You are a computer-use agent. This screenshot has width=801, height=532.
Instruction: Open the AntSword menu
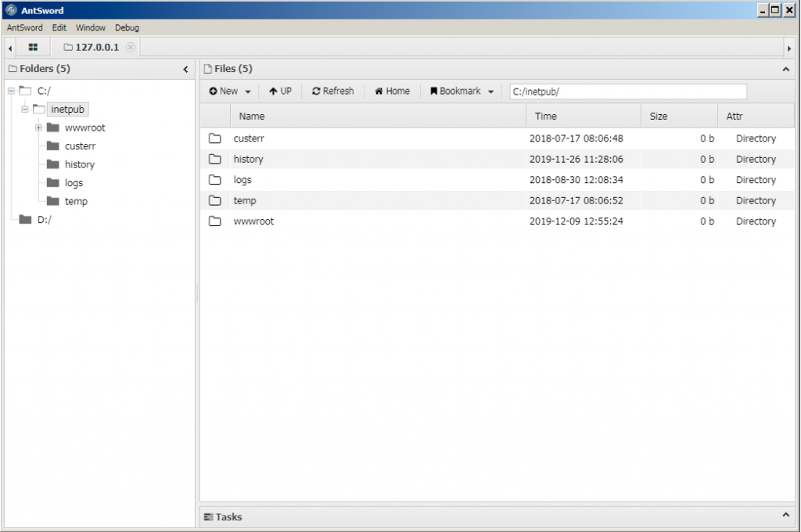24,27
